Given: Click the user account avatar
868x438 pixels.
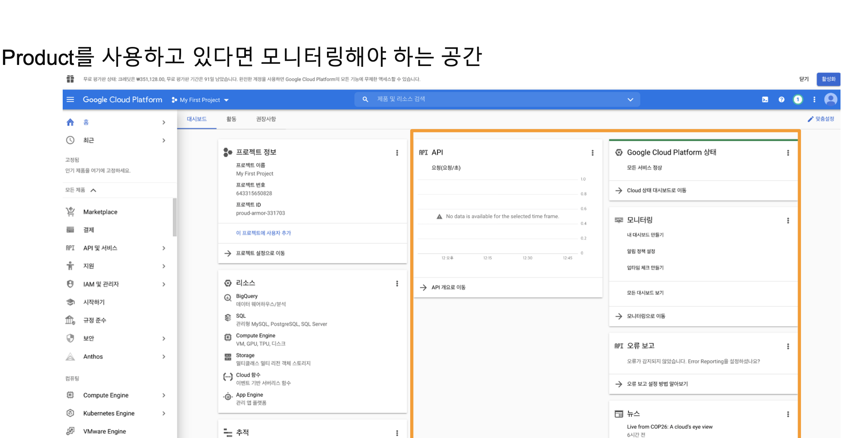Looking at the screenshot, I should pyautogui.click(x=831, y=99).
